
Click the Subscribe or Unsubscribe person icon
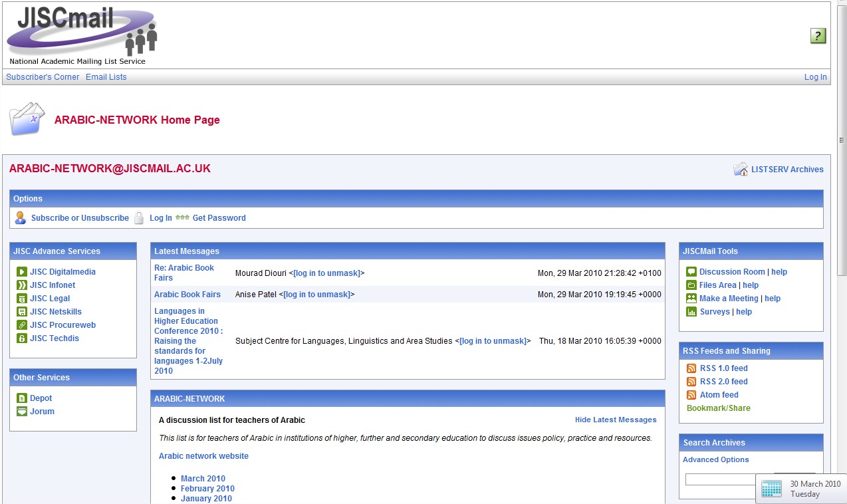point(21,218)
